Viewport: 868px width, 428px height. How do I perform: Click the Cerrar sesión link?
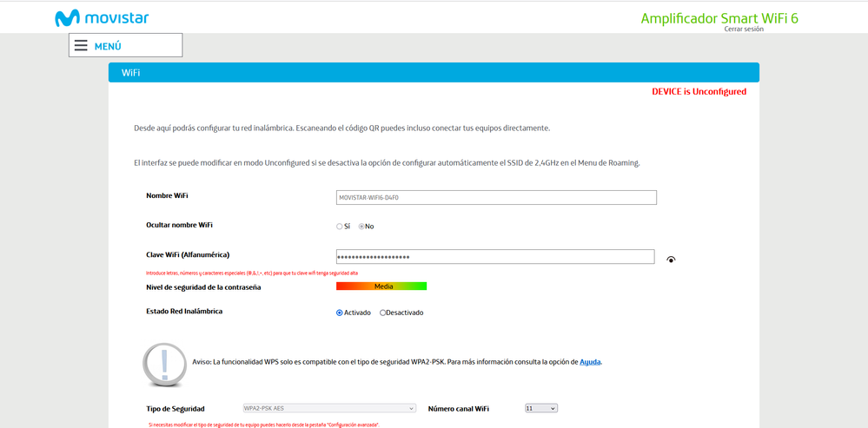click(x=744, y=29)
